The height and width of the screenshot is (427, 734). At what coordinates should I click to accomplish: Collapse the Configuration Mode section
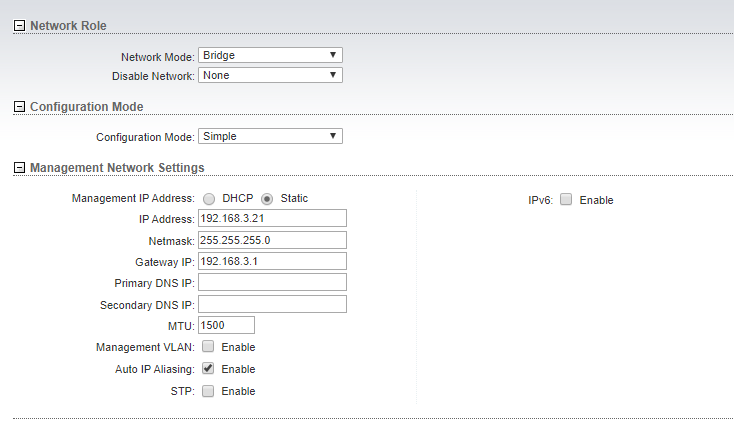[x=19, y=107]
